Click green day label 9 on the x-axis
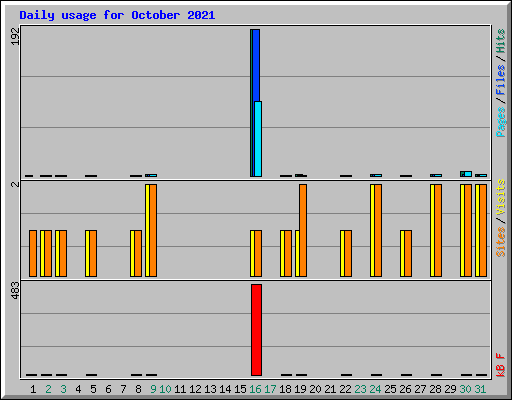This screenshot has height=400, width=512. pyautogui.click(x=153, y=389)
